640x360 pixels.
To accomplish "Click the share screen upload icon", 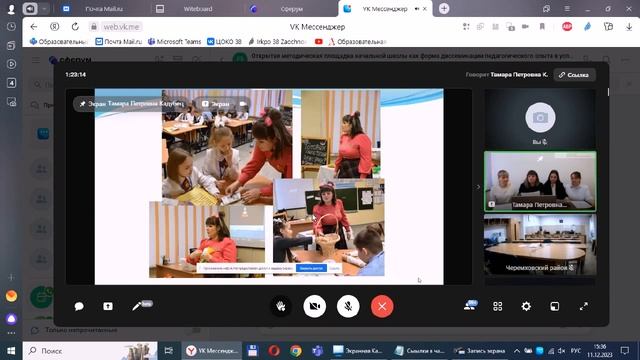I will (108, 306).
